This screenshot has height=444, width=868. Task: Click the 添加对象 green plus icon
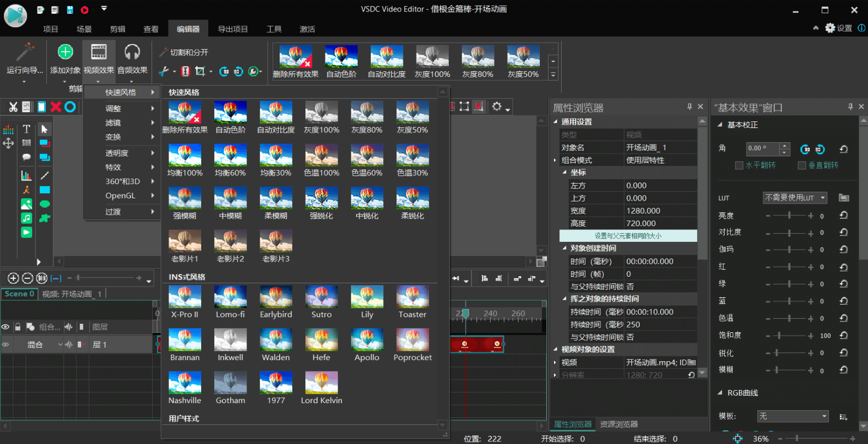[x=65, y=52]
